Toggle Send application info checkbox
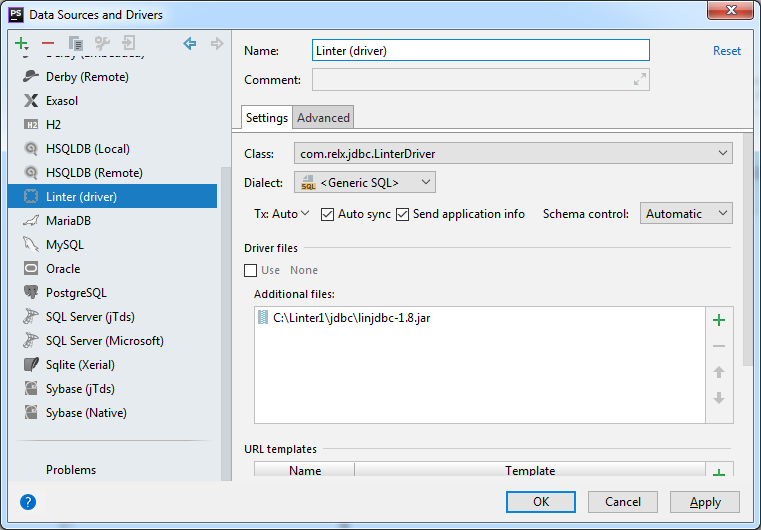The image size is (761, 530). pyautogui.click(x=403, y=214)
